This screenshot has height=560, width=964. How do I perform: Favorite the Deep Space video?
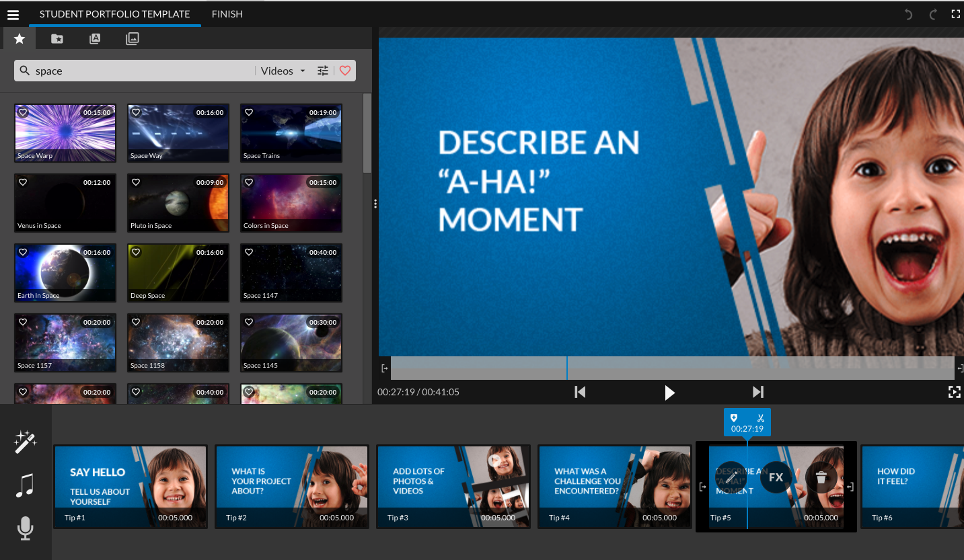pyautogui.click(x=136, y=252)
